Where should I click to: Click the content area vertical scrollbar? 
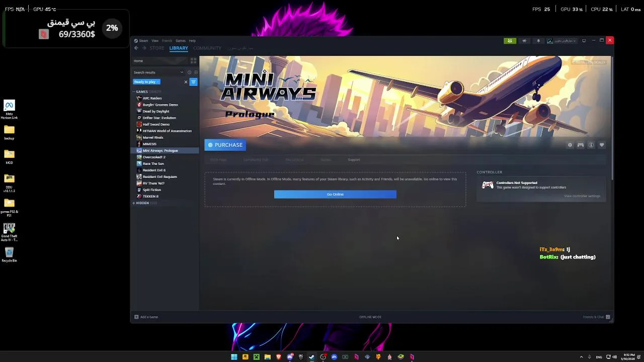(x=612, y=118)
